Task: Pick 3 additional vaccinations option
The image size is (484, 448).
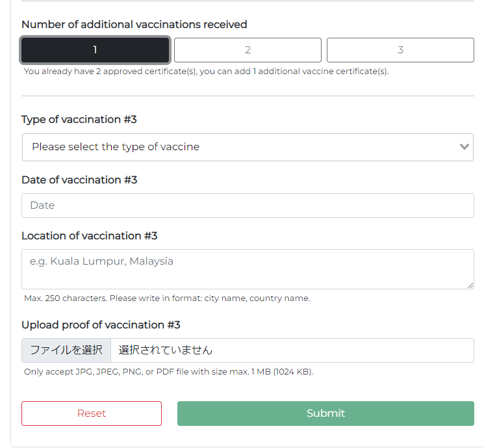Action: tap(400, 50)
